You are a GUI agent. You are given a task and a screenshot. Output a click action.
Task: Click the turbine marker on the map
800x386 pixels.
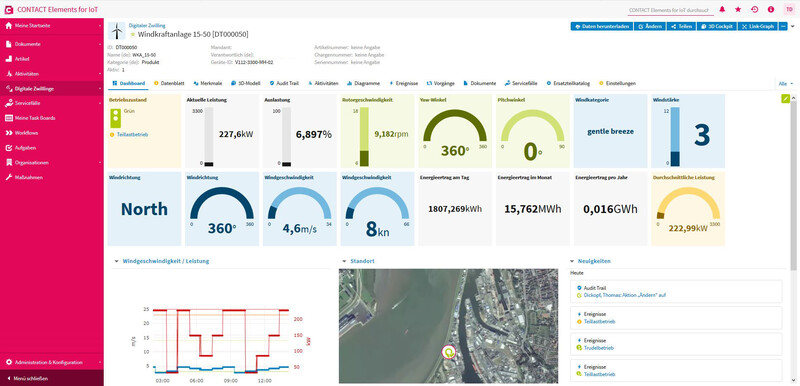click(449, 352)
